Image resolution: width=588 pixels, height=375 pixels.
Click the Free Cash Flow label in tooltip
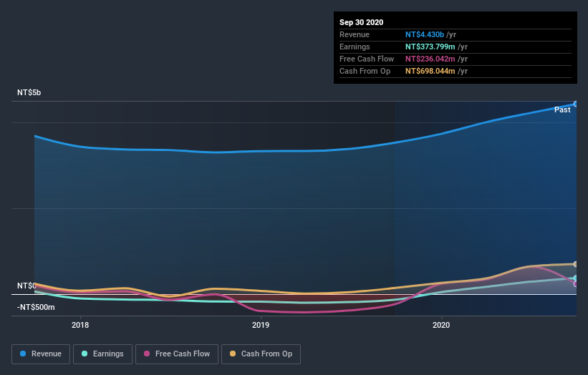(367, 59)
